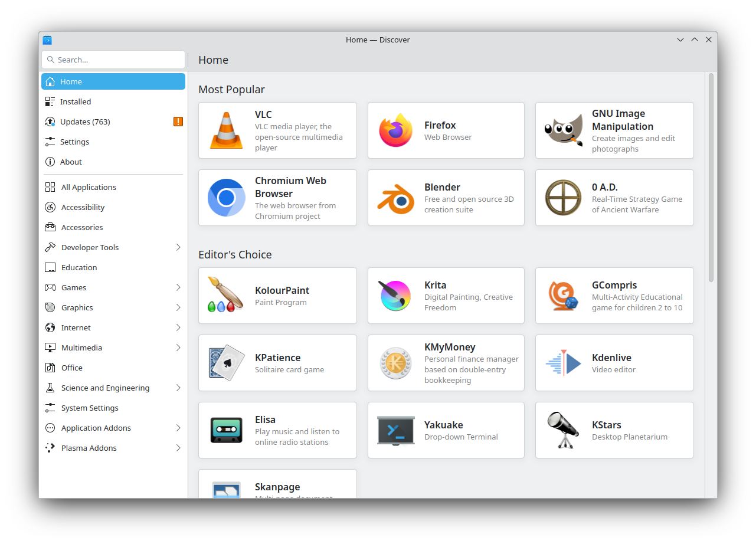Image resolution: width=756 pixels, height=544 pixels.
Task: Click the Elisa cassette tape icon
Action: pyautogui.click(x=227, y=430)
